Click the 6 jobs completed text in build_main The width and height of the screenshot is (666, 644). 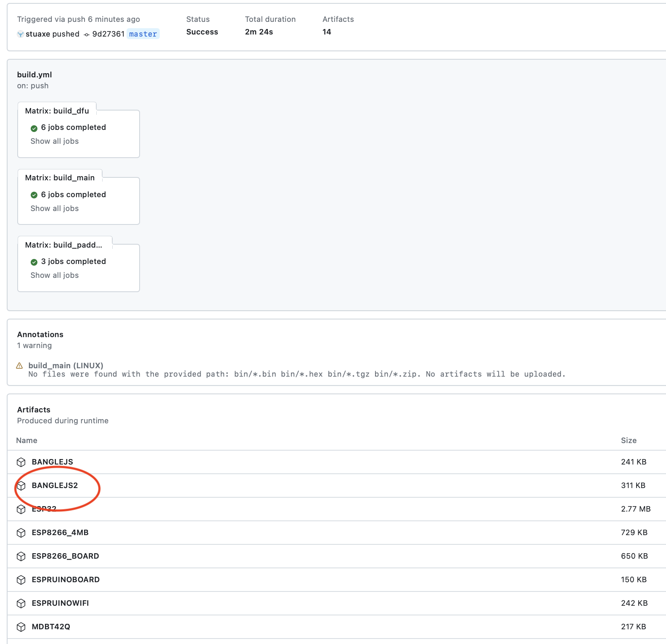coord(74,195)
